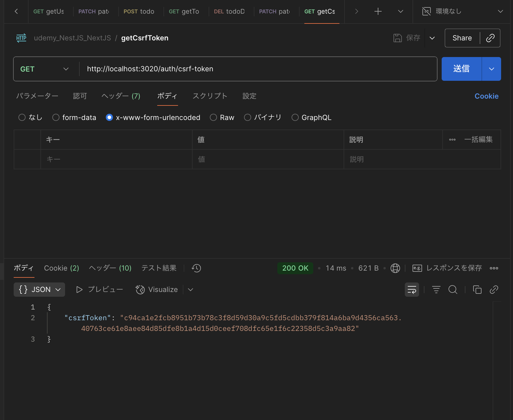
Task: Click the save floppy disk icon
Action: (397, 38)
